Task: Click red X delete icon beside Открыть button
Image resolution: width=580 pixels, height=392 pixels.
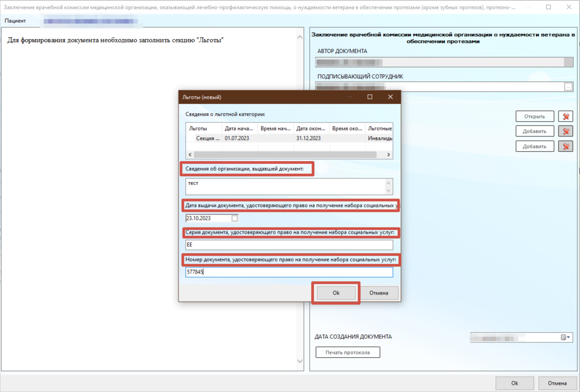Action: click(x=566, y=116)
